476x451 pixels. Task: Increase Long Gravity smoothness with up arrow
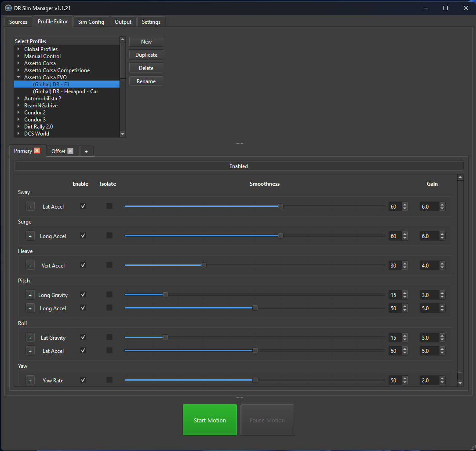coord(405,293)
